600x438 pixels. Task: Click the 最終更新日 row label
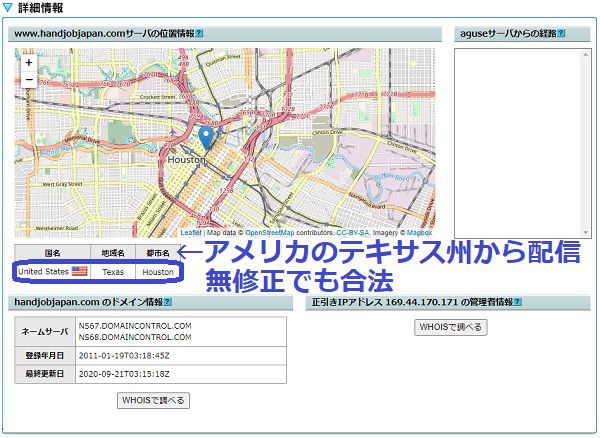(45, 374)
